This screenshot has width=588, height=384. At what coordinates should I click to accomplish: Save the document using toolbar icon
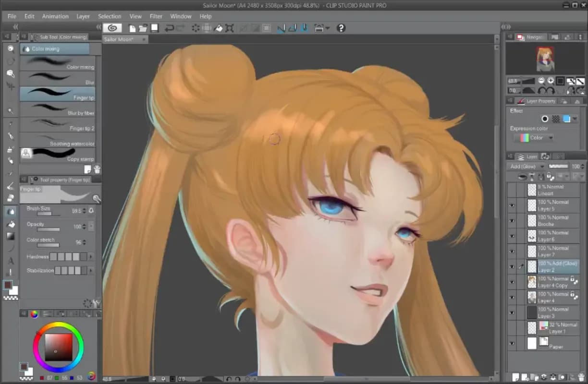pos(154,28)
